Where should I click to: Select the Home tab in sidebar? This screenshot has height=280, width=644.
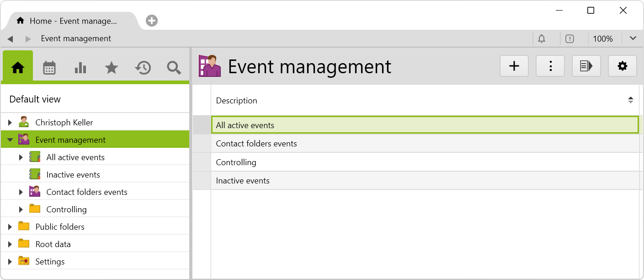18,68
